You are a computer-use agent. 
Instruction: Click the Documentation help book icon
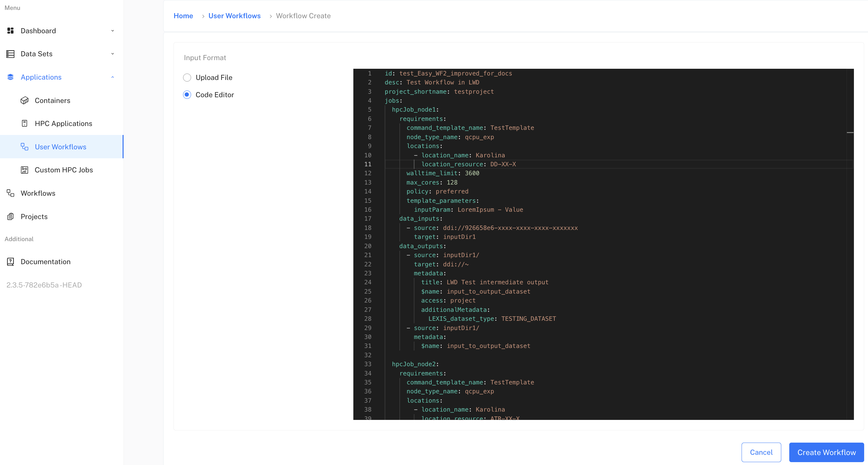point(11,262)
